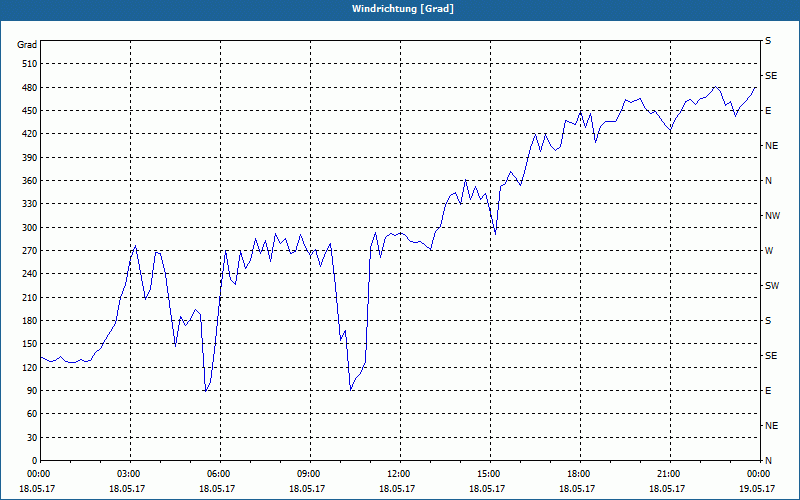Choose the 300 degree axis label

(30, 227)
